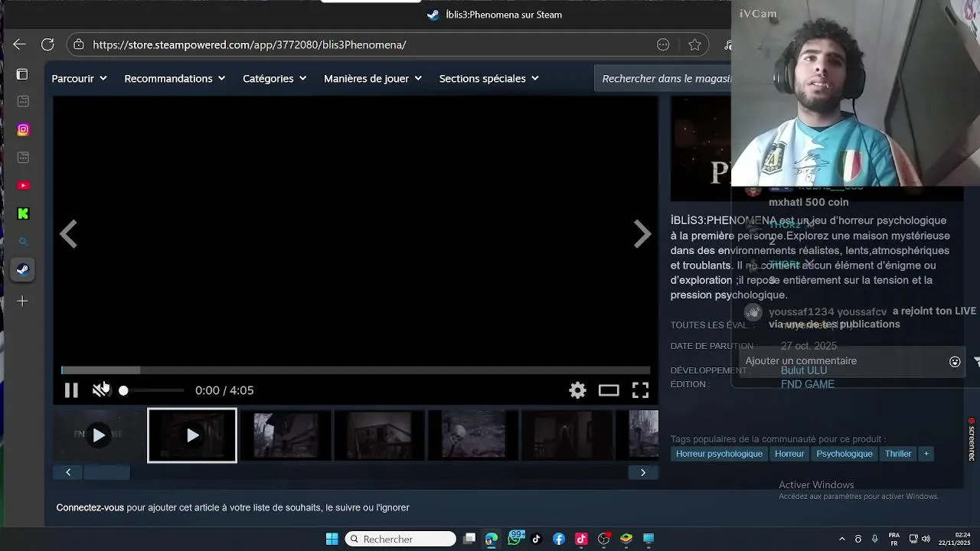Viewport: 980px width, 551px height.
Task: Expand the Recommandations dropdown
Action: (x=175, y=78)
